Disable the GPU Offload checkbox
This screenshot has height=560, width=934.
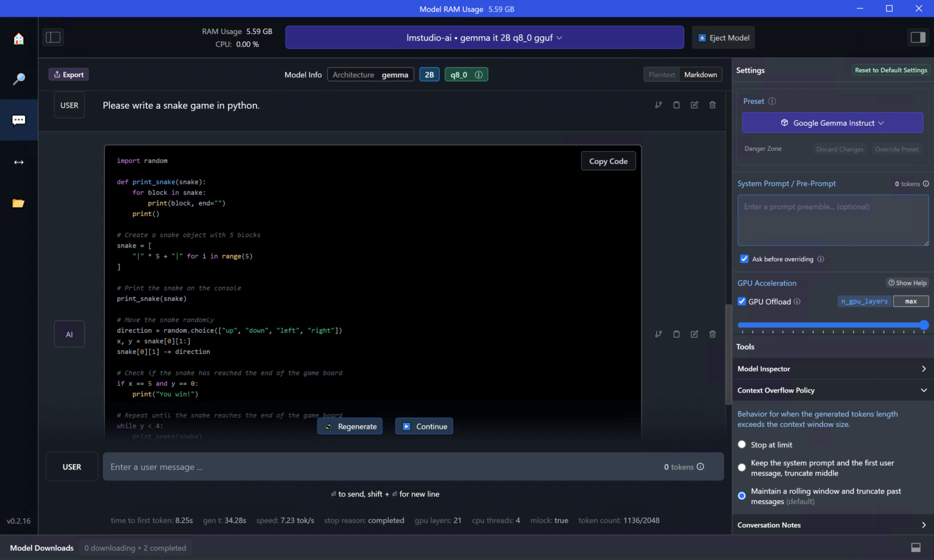click(x=742, y=302)
